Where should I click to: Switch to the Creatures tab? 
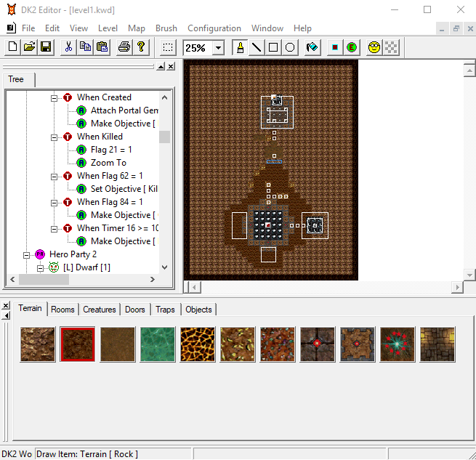100,310
